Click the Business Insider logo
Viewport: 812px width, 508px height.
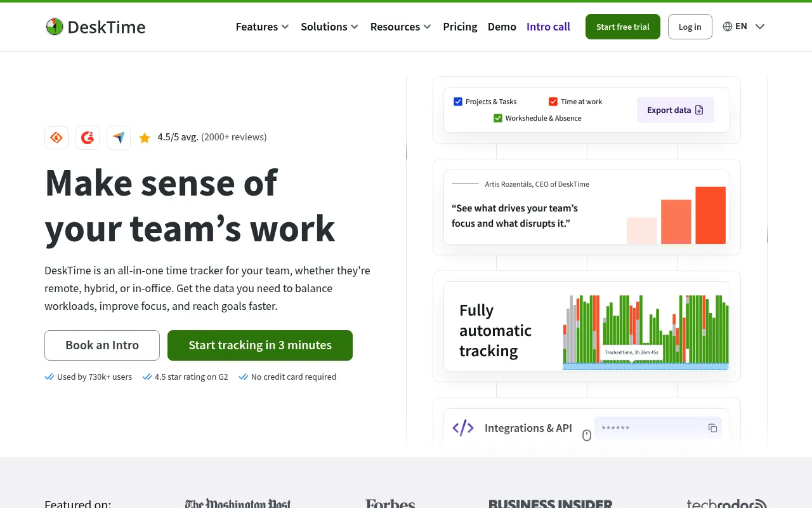coord(551,504)
